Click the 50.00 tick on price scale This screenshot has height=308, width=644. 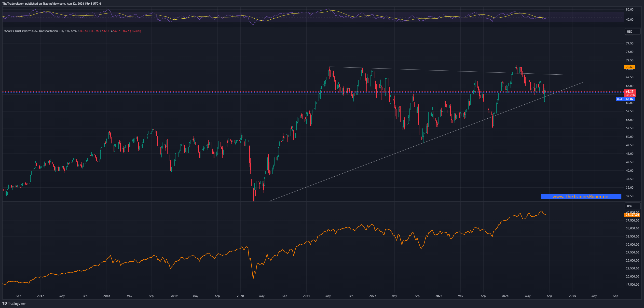(x=630, y=137)
